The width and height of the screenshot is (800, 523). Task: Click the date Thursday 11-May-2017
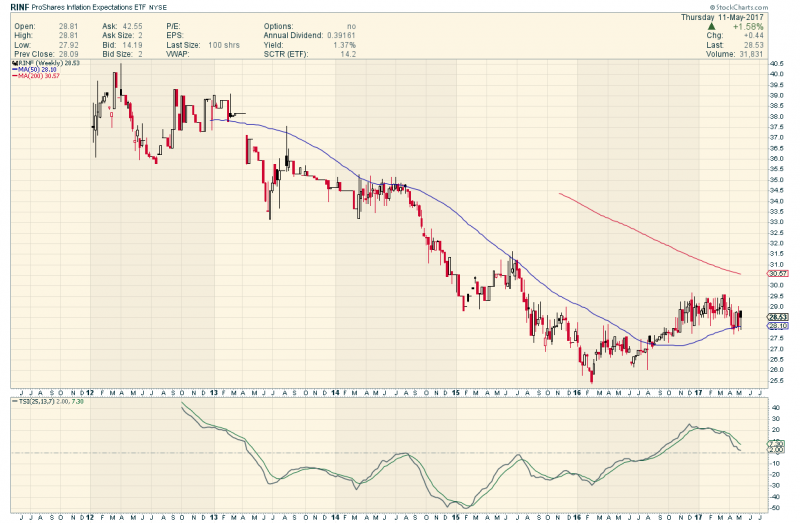pyautogui.click(x=722, y=17)
